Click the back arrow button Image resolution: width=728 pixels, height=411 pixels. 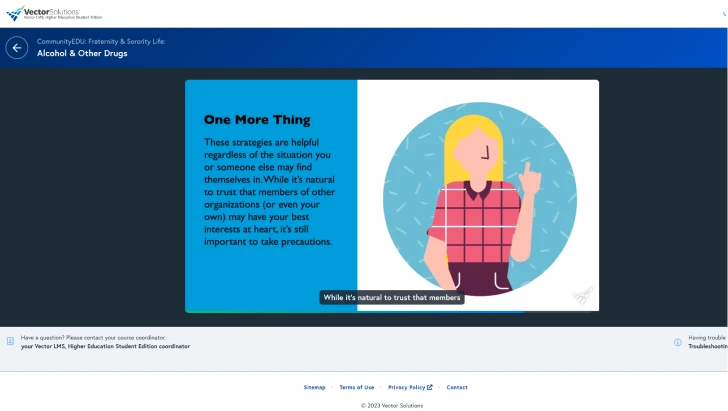pos(16,48)
